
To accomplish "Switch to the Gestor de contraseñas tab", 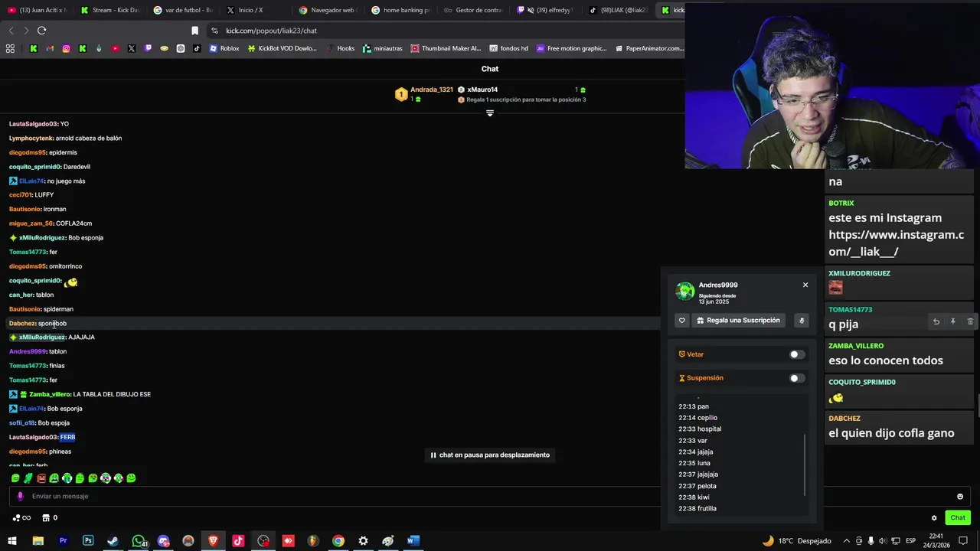I will click(472, 10).
